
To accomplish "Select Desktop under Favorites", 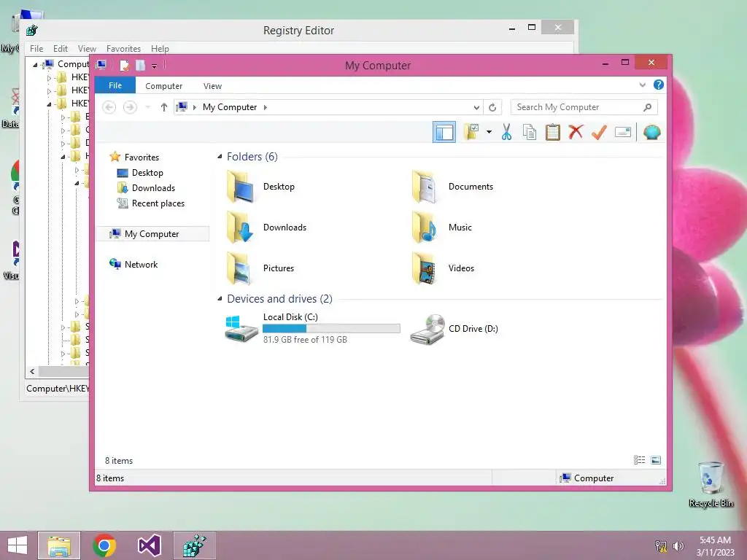I will pos(147,172).
